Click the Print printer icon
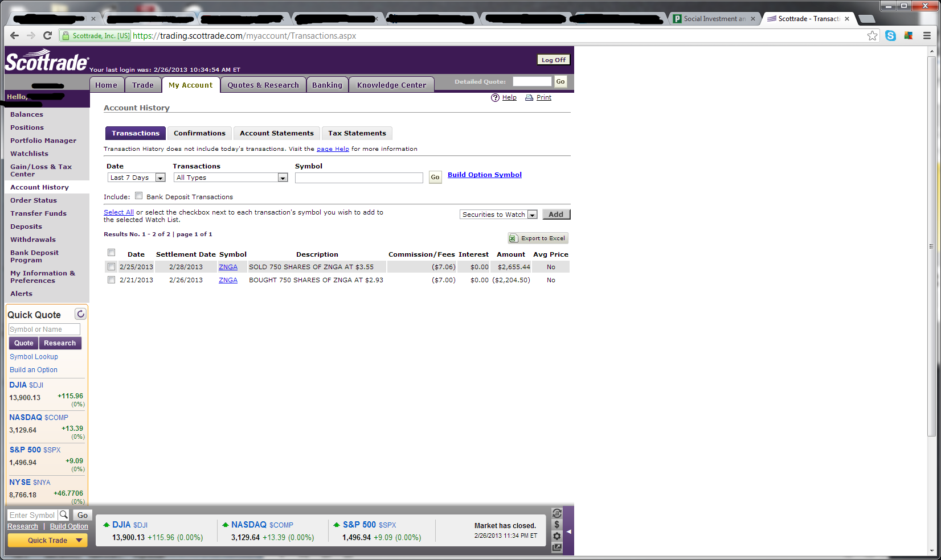This screenshot has height=560, width=941. click(x=529, y=97)
